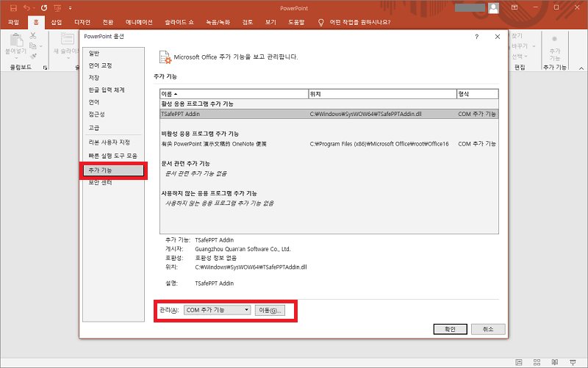588x368 pixels.
Task: Click the Cut scissors icon
Action: tap(33, 35)
